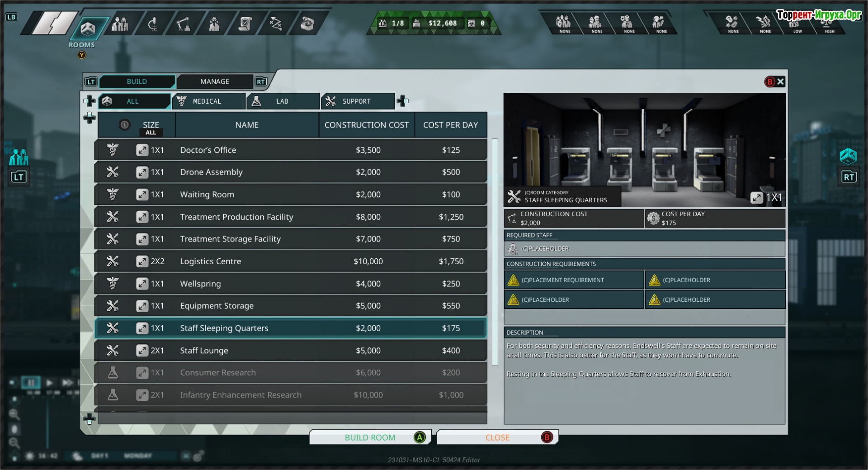Pause the game simulation
The image size is (868, 470).
coord(31,383)
